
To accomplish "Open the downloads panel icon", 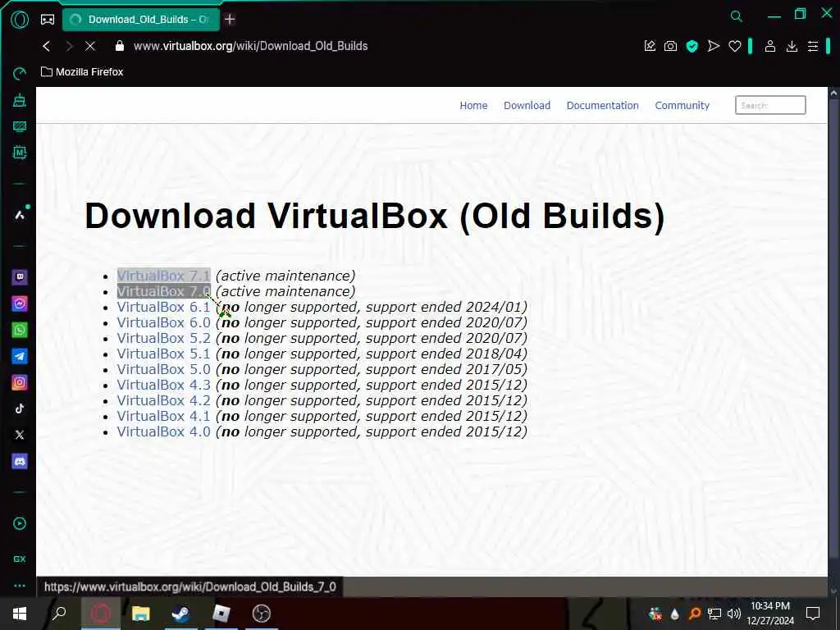I will pyautogui.click(x=792, y=46).
